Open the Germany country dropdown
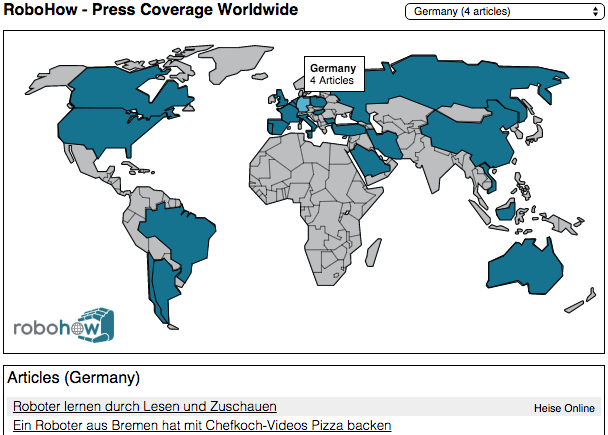This screenshot has width=608, height=435. (504, 12)
